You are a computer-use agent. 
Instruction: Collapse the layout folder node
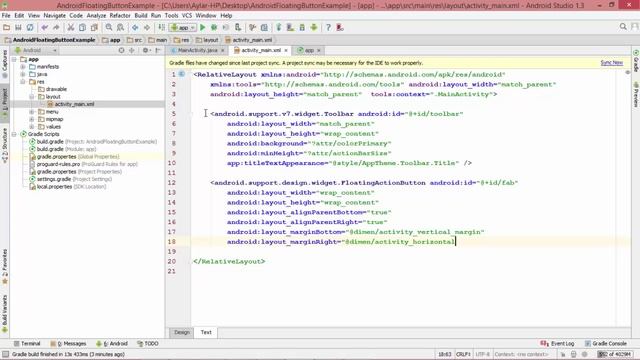32,97
